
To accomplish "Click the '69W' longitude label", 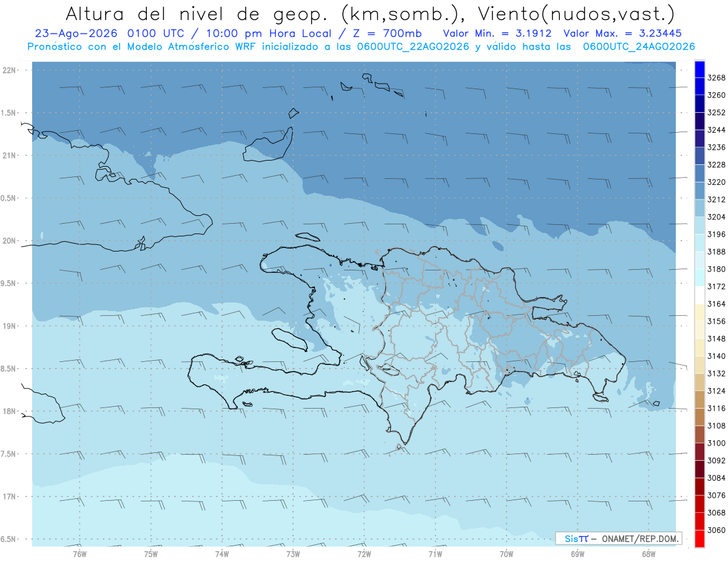I will click(x=578, y=554).
